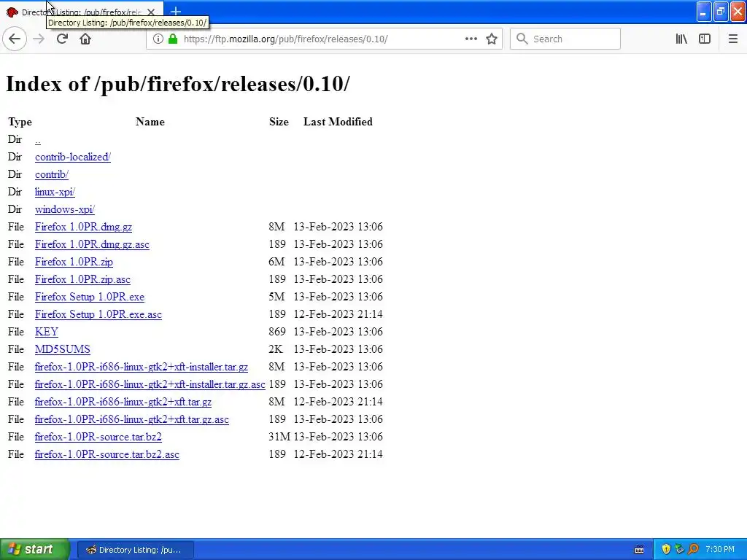Reload the current page
The width and height of the screenshot is (747, 560).
pos(62,39)
